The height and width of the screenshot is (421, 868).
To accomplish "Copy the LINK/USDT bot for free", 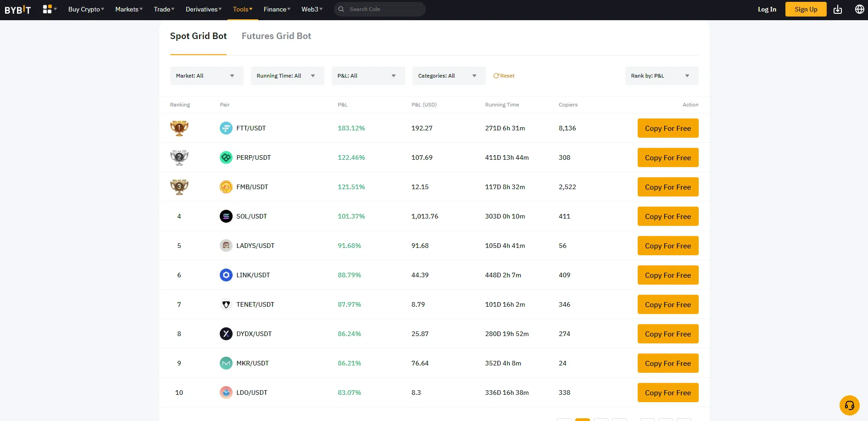I will tap(668, 275).
